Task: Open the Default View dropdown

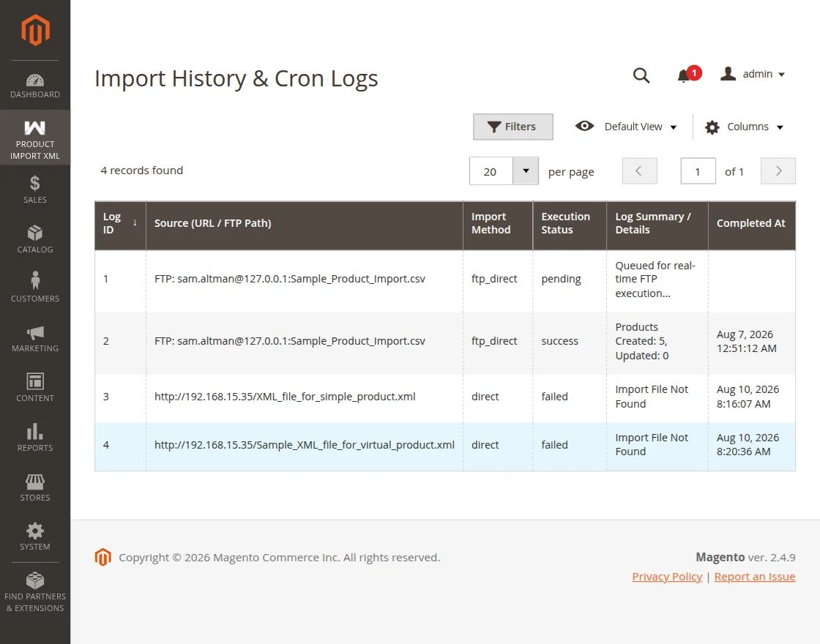Action: coord(626,127)
